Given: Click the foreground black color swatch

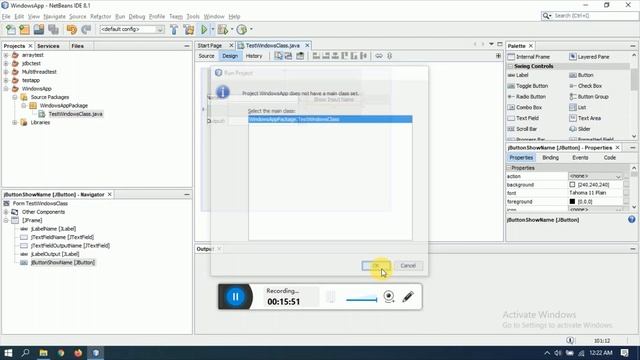Looking at the screenshot, I should tap(572, 202).
